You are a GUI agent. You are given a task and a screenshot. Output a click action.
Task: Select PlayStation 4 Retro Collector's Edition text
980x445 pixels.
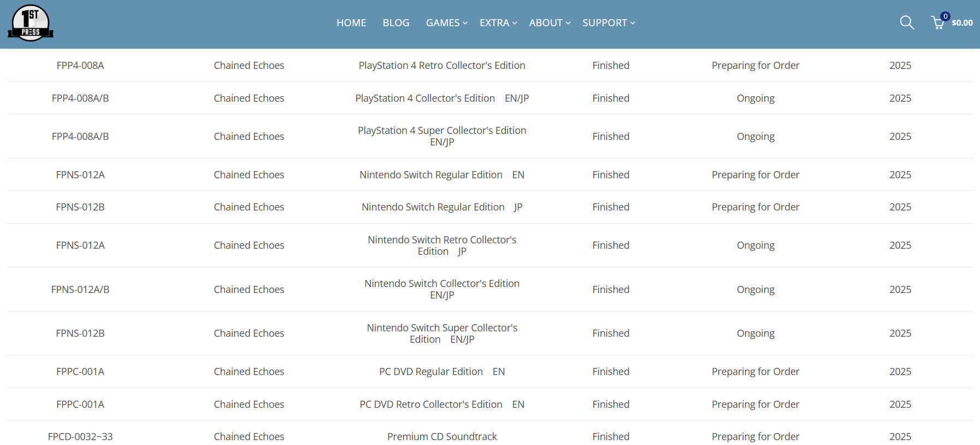(442, 66)
